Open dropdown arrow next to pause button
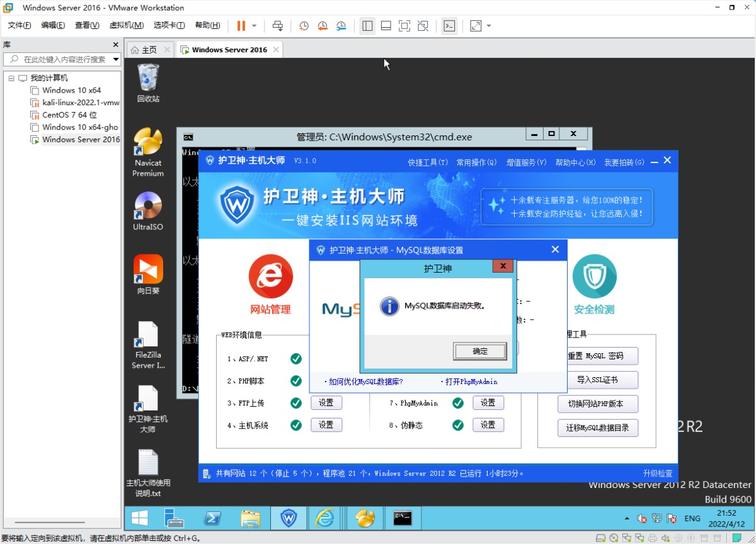This screenshot has width=756, height=544. coord(255,26)
